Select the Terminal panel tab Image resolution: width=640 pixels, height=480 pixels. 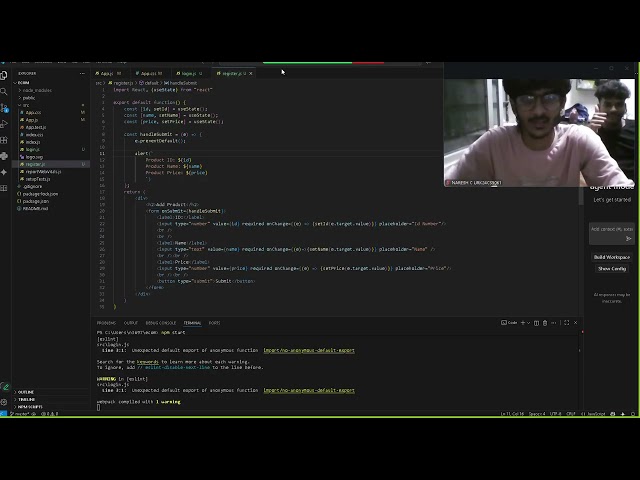[x=192, y=323]
